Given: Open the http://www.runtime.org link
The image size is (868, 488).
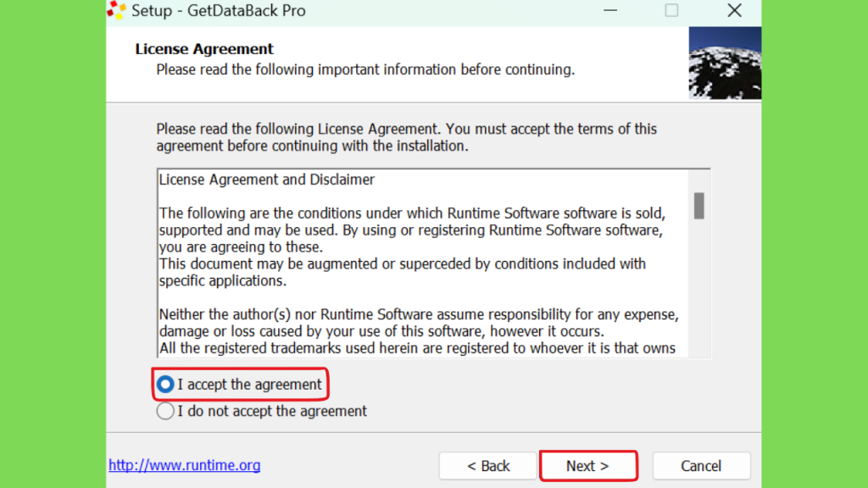Looking at the screenshot, I should tap(184, 465).
